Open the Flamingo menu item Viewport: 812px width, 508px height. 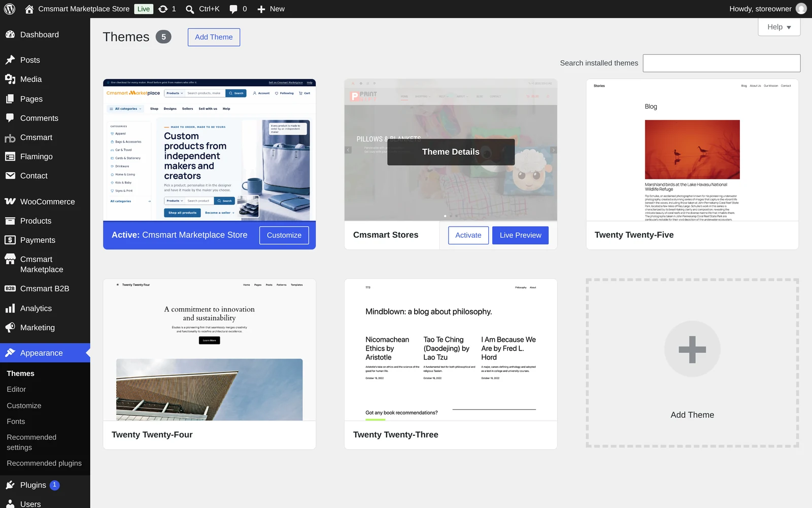[45, 156]
